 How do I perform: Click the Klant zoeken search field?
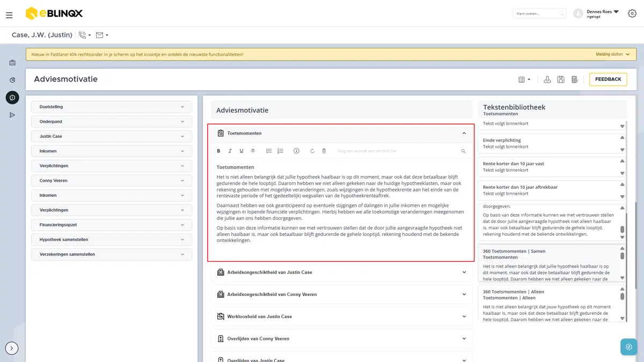539,13
